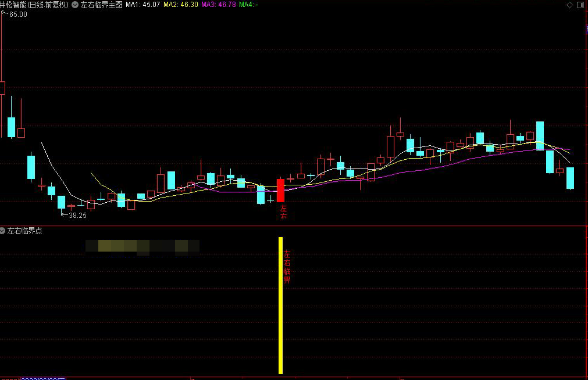Select the MA4 label
Image resolution: width=588 pixels, height=380 pixels.
point(248,5)
